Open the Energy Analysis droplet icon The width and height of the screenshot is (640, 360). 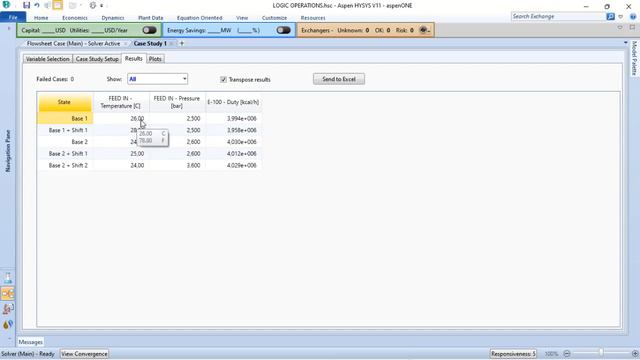[x=8, y=324]
